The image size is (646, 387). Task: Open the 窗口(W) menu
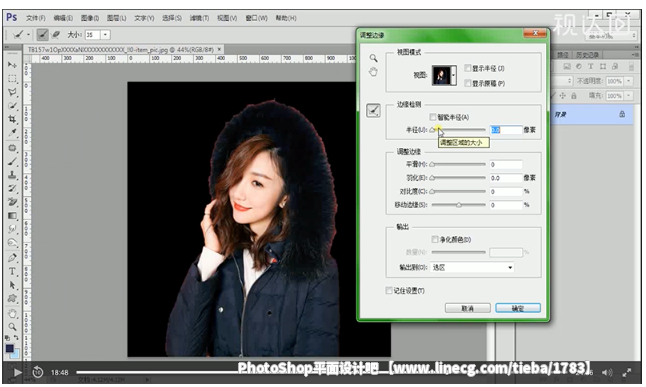coord(257,18)
